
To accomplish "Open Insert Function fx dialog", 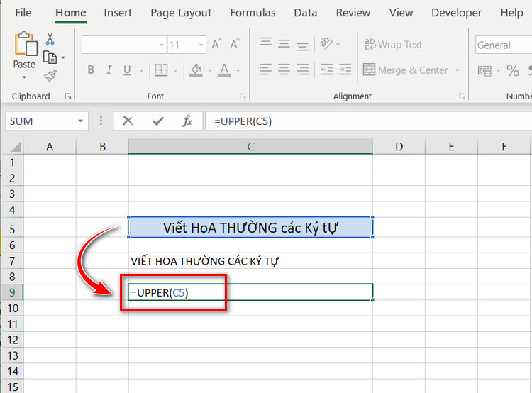I will [x=187, y=121].
